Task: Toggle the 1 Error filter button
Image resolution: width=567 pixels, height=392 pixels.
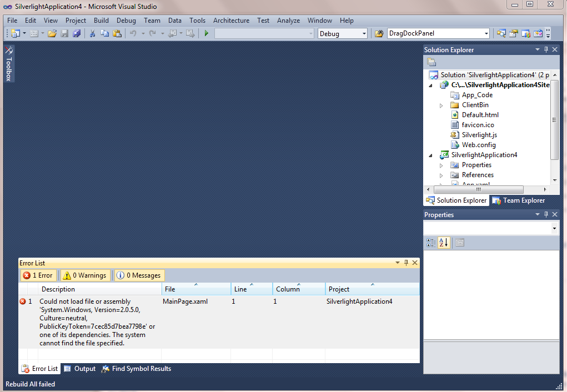Action: (x=39, y=275)
